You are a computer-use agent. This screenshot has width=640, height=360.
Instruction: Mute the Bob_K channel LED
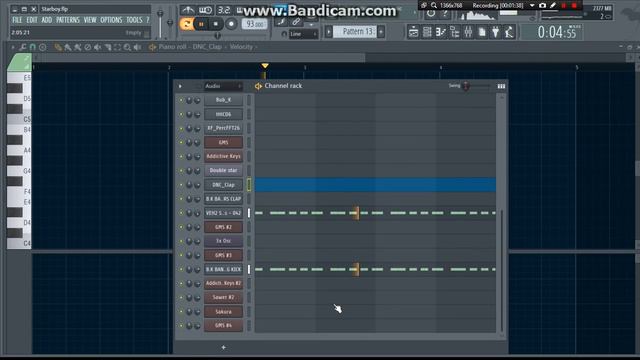(181, 100)
